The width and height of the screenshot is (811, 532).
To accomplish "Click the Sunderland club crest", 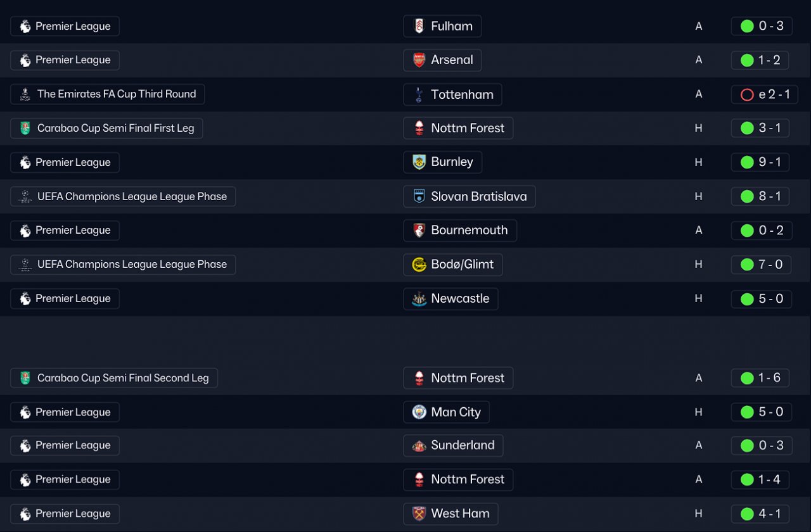I will [x=419, y=446].
